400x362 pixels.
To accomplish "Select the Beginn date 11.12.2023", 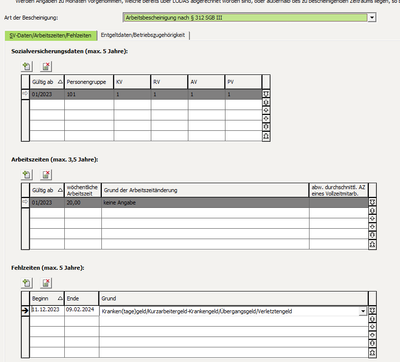I will click(47, 310).
